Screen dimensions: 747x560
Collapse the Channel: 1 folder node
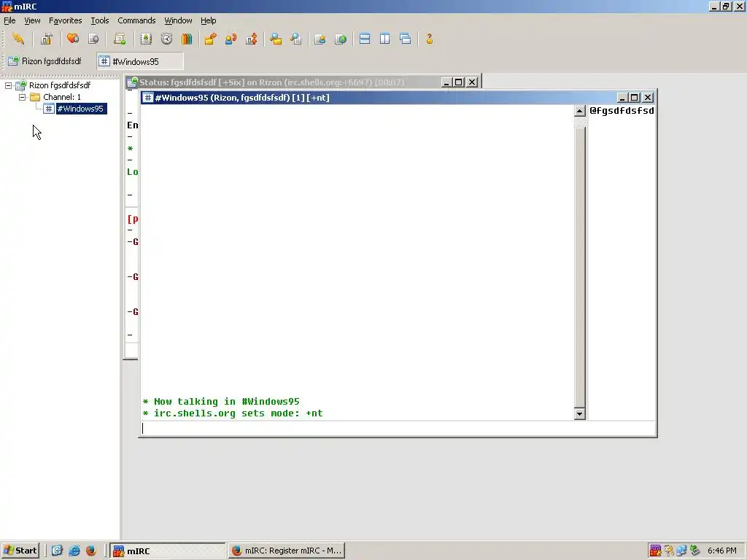click(x=22, y=97)
